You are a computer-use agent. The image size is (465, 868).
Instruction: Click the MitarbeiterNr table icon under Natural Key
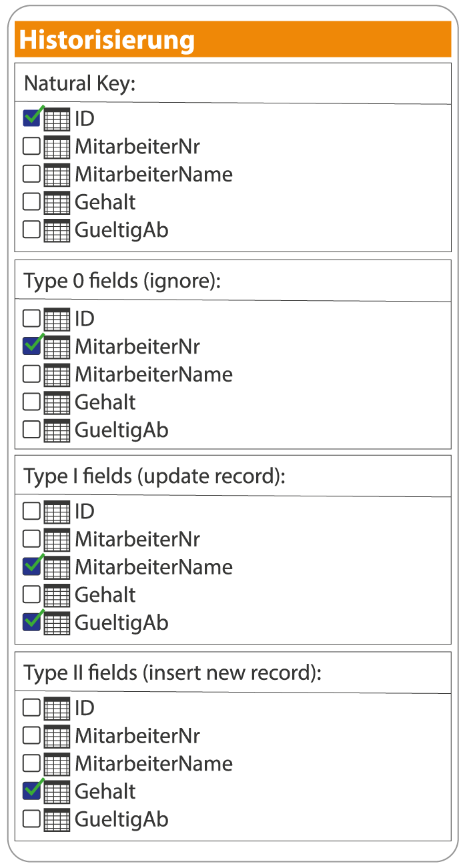pos(56,146)
